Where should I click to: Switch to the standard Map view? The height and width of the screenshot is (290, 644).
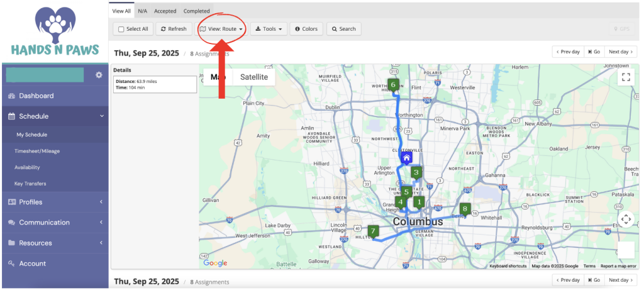[x=218, y=77]
